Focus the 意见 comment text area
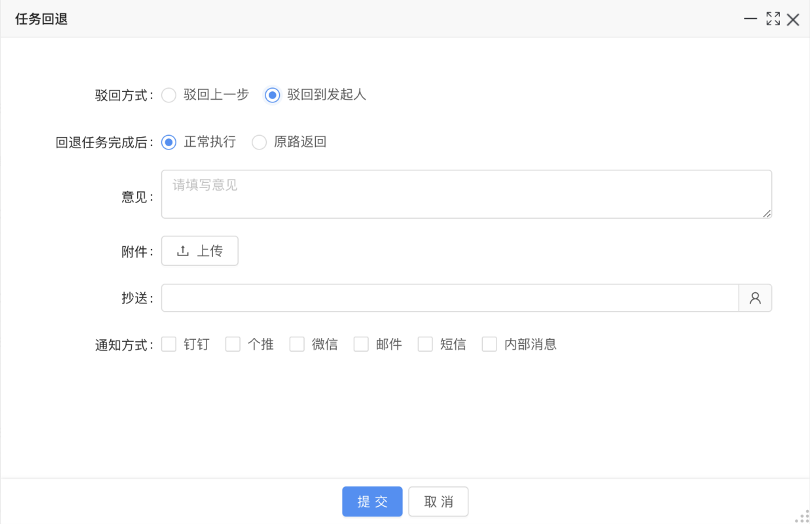This screenshot has height=524, width=810. (466, 194)
